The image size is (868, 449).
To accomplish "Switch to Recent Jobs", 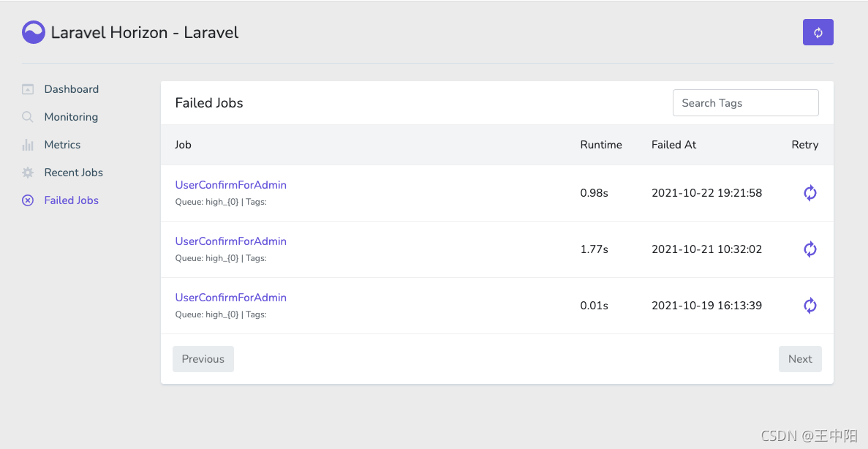I will 73,173.
